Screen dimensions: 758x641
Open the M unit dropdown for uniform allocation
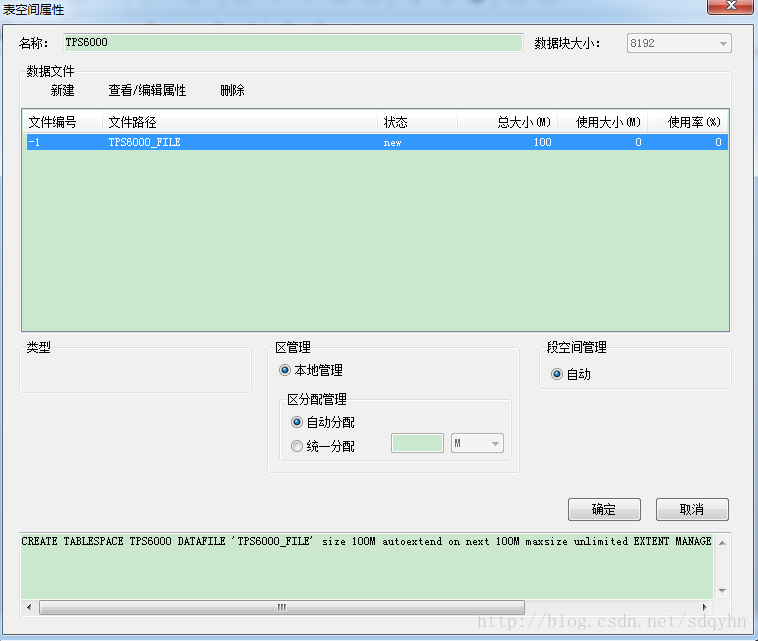pos(477,443)
